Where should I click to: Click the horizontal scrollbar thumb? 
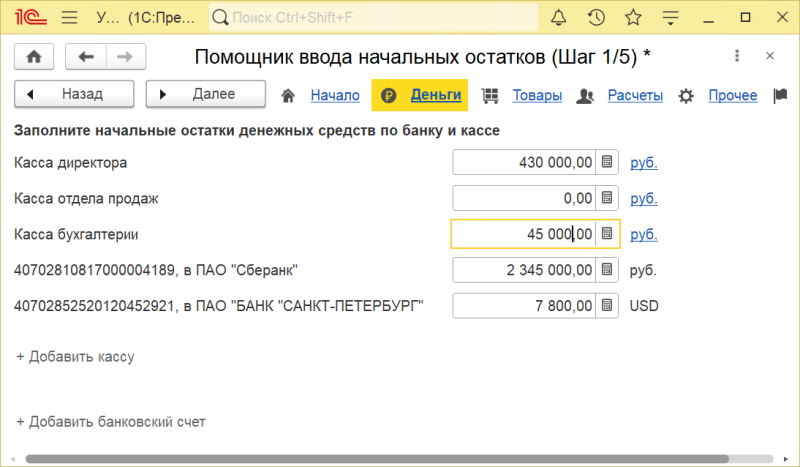click(377, 459)
